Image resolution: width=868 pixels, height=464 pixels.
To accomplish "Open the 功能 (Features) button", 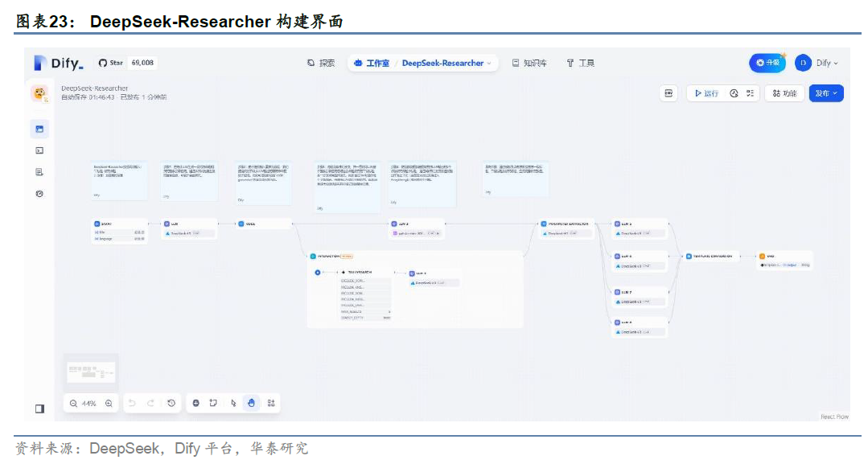I will click(x=784, y=93).
